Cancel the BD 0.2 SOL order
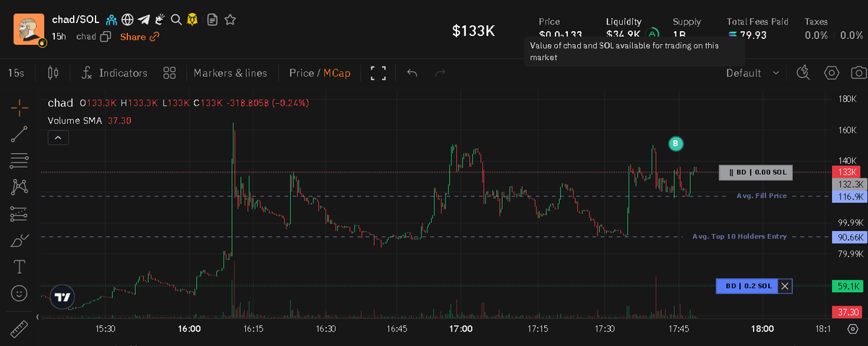Screen dimensions: 868x346 [x=786, y=286]
